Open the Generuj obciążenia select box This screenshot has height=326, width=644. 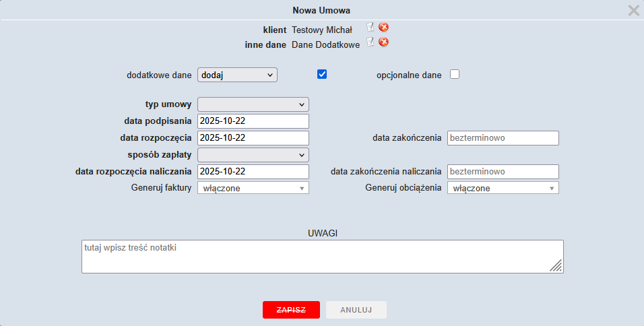[x=503, y=189]
